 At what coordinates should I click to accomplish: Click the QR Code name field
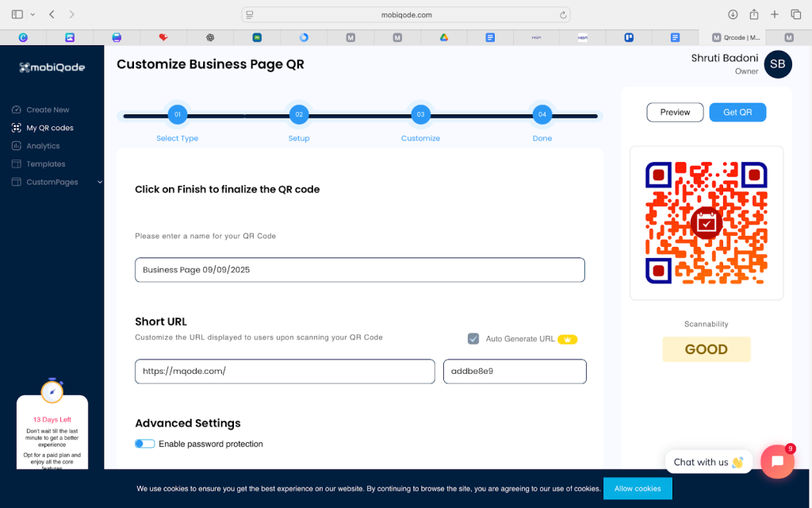[x=359, y=270]
